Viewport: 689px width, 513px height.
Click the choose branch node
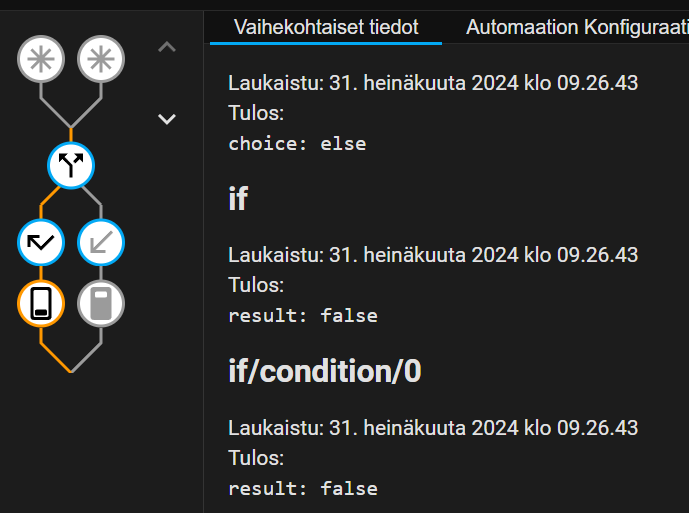coord(71,165)
